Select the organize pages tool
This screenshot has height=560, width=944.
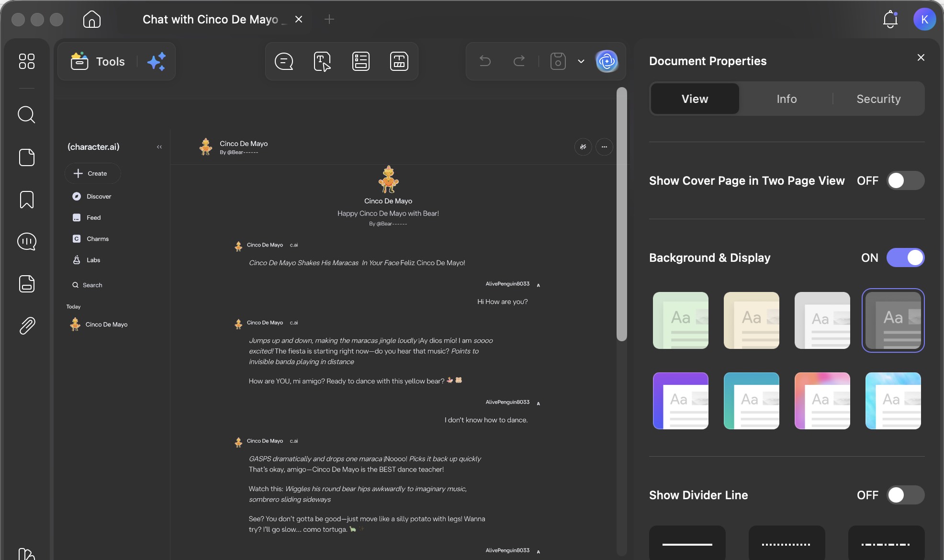399,61
